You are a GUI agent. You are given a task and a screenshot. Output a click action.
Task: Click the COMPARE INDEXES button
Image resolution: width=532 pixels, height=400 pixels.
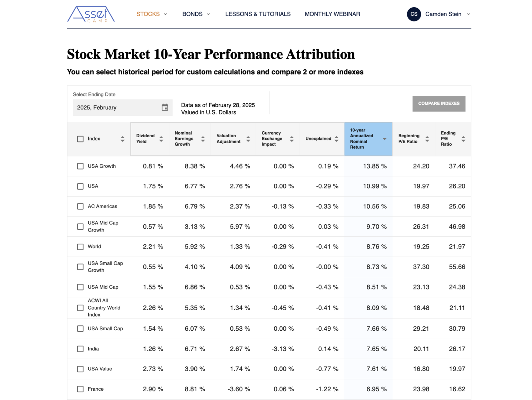439,103
